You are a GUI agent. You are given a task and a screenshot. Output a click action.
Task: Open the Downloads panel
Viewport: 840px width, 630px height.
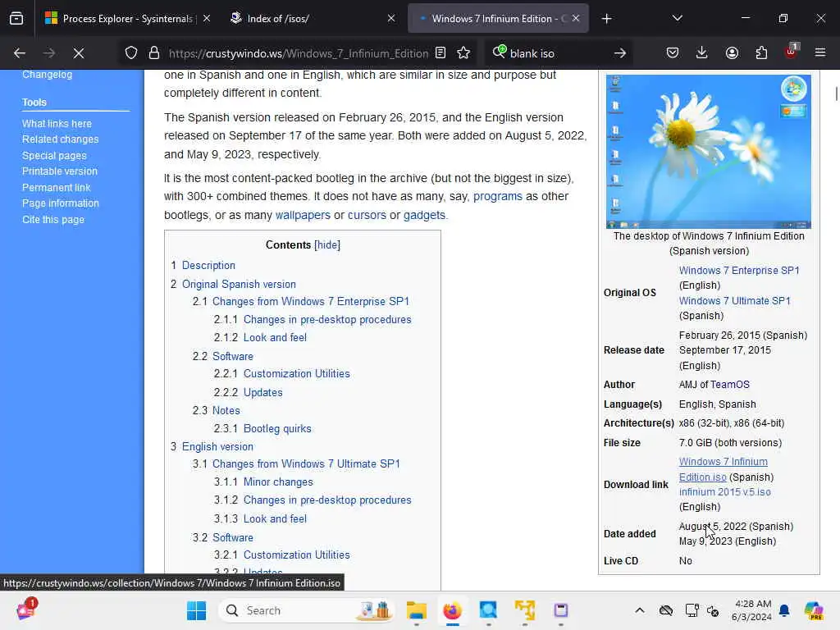point(702,52)
